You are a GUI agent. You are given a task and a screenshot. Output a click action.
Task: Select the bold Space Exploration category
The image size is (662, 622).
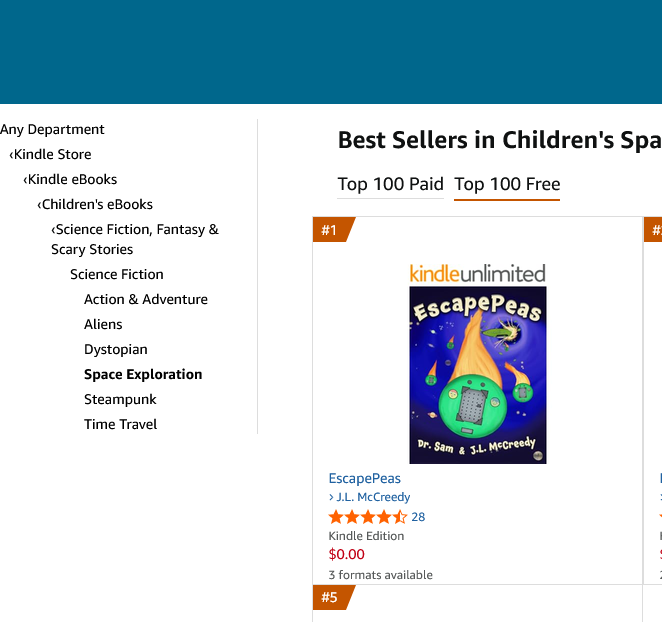click(143, 374)
